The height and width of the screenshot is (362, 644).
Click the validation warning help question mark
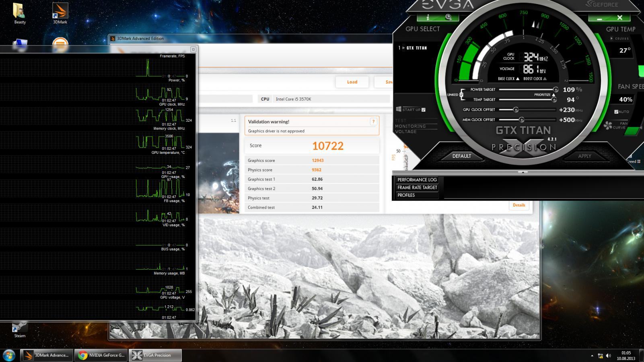coord(373,121)
